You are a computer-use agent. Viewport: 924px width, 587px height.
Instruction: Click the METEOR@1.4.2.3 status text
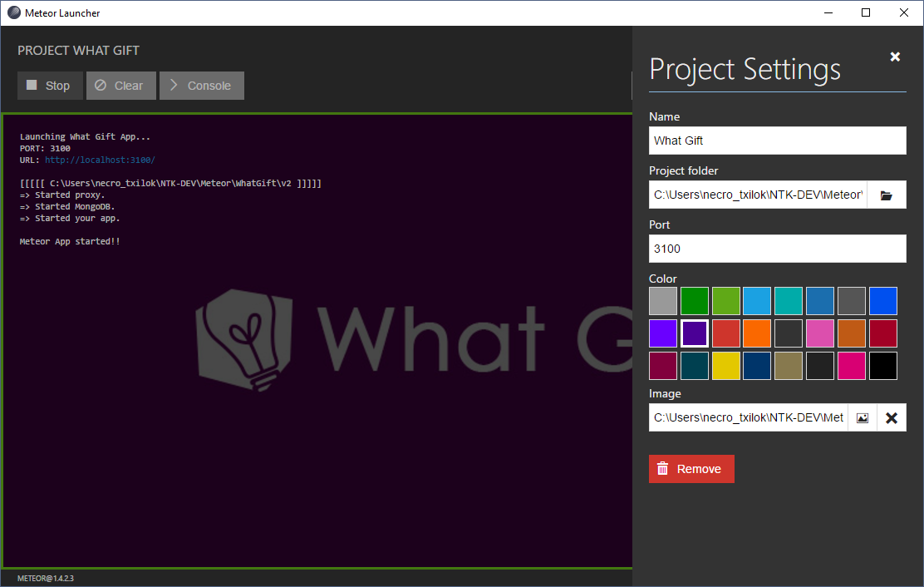(46, 578)
